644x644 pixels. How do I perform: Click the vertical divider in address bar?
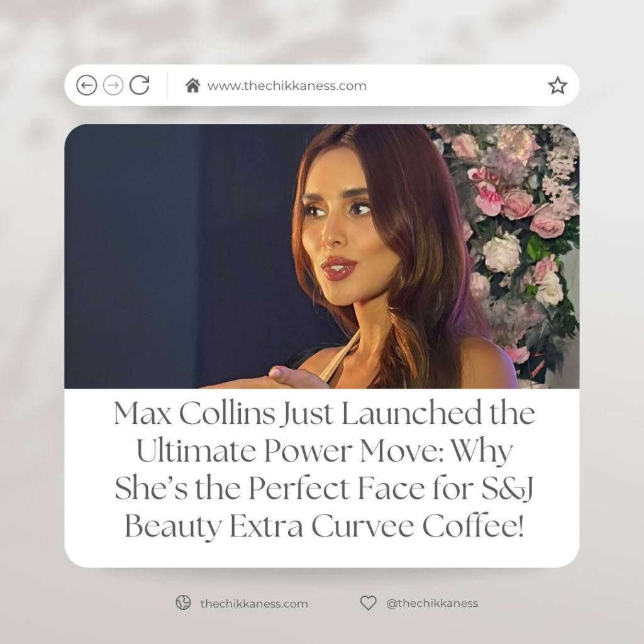(x=167, y=86)
